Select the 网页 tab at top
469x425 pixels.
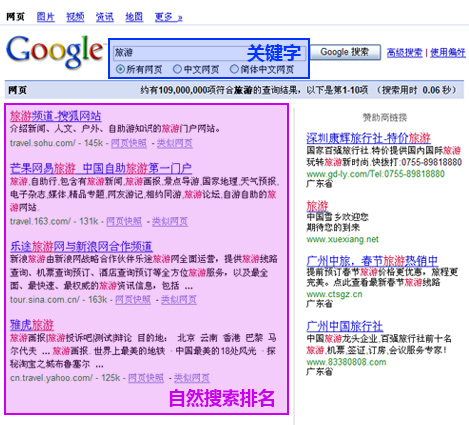(x=15, y=17)
